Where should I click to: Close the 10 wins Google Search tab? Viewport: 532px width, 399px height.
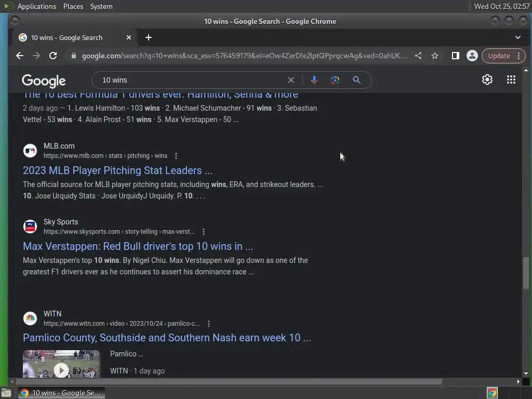pyautogui.click(x=129, y=37)
